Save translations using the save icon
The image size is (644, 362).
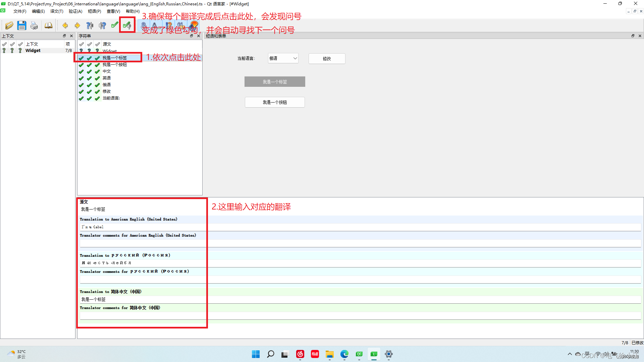(x=21, y=25)
